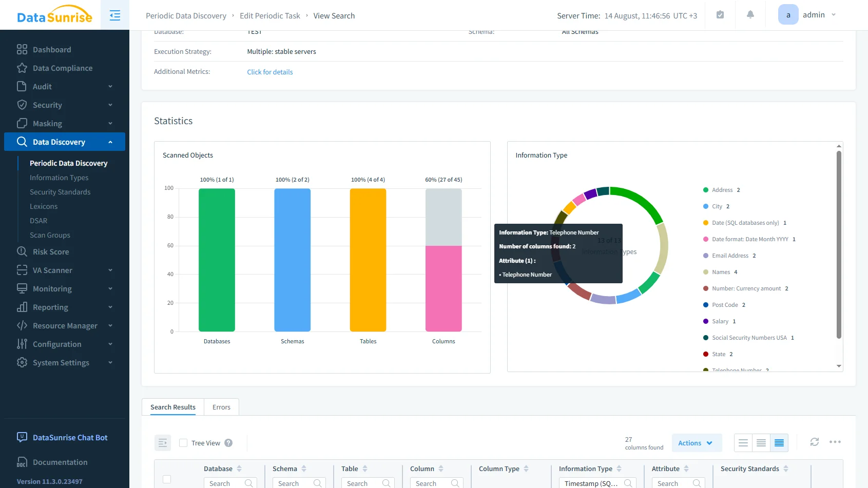
Task: Enable the Tree View checkbox
Action: click(183, 442)
